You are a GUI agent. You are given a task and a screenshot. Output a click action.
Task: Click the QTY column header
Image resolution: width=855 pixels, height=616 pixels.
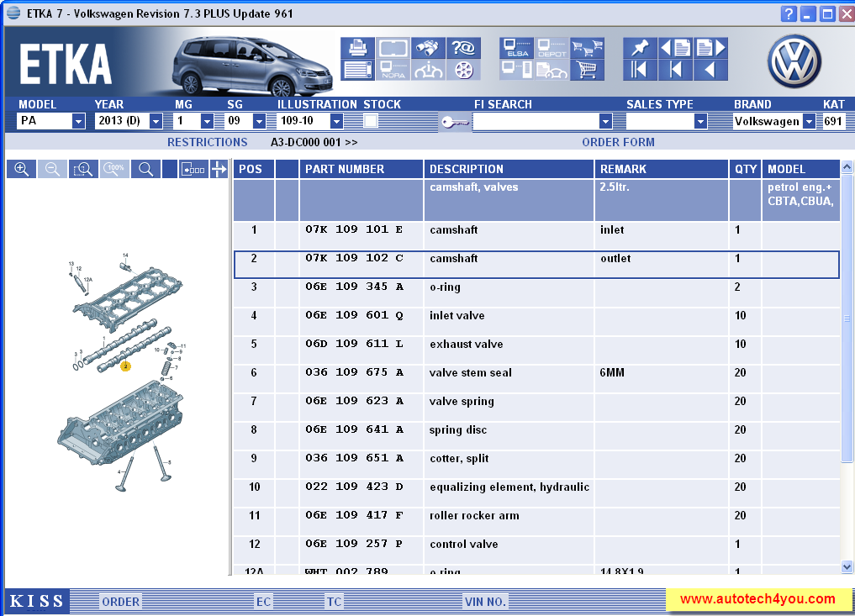tap(746, 169)
